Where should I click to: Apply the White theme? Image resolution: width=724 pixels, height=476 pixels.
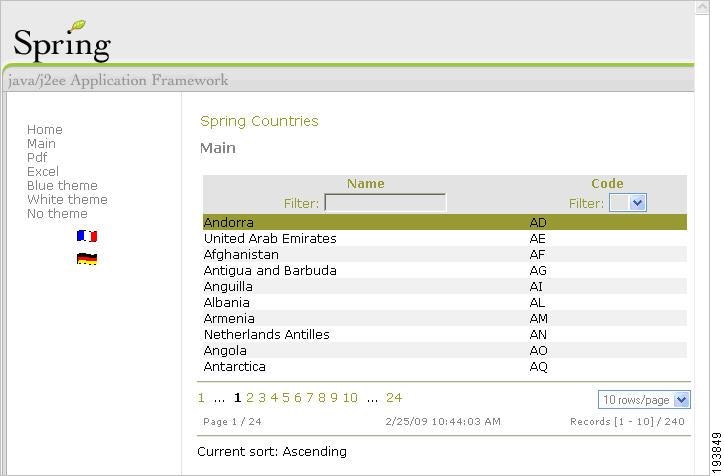[67, 199]
